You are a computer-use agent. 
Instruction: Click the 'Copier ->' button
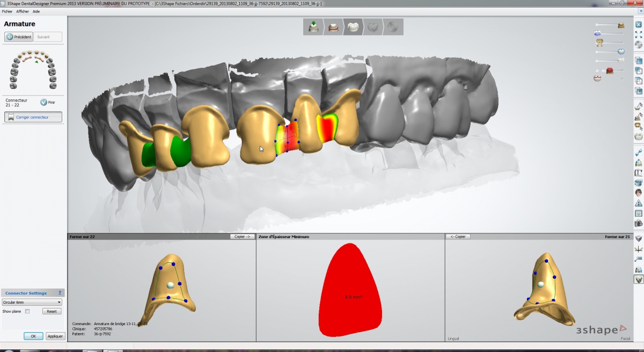pos(243,236)
